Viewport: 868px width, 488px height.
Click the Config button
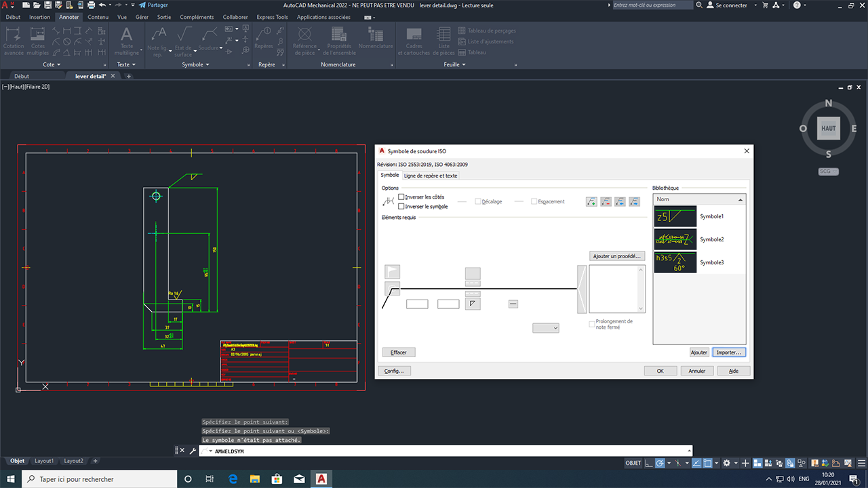(x=394, y=371)
